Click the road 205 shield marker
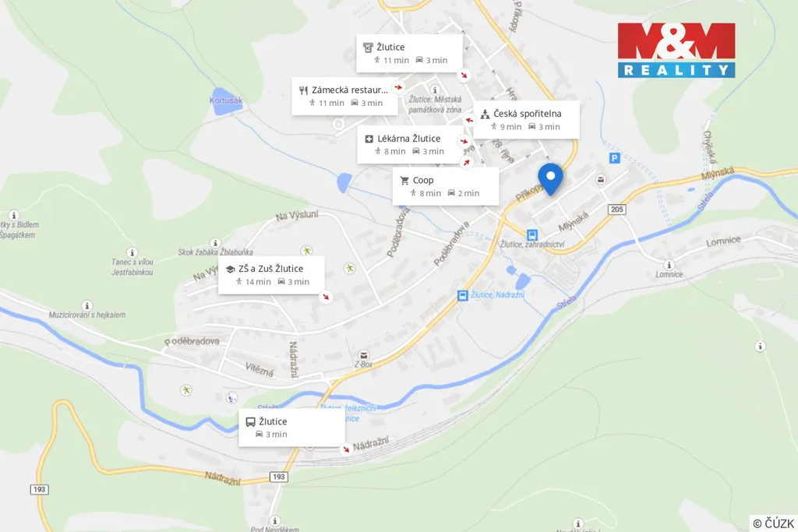This screenshot has height=532, width=798. coord(617,209)
